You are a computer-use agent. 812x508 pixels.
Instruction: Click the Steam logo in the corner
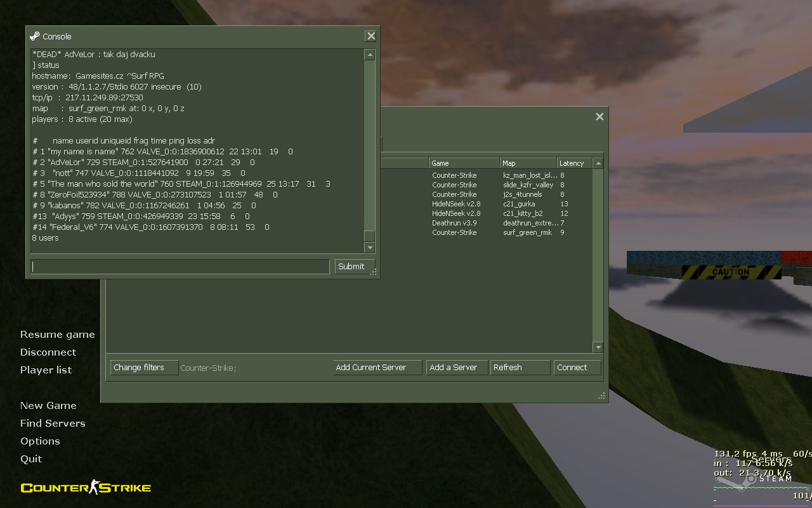click(755, 479)
